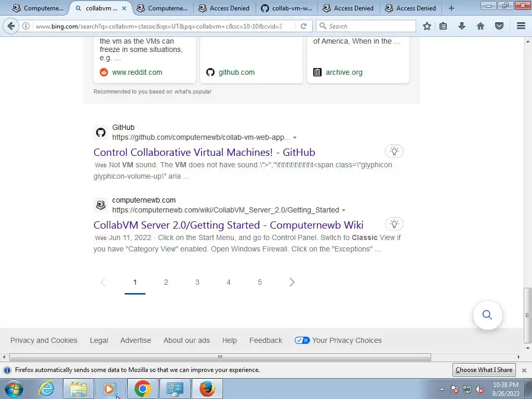Open lightbulb insights for CollabVM Server result

[394, 224]
